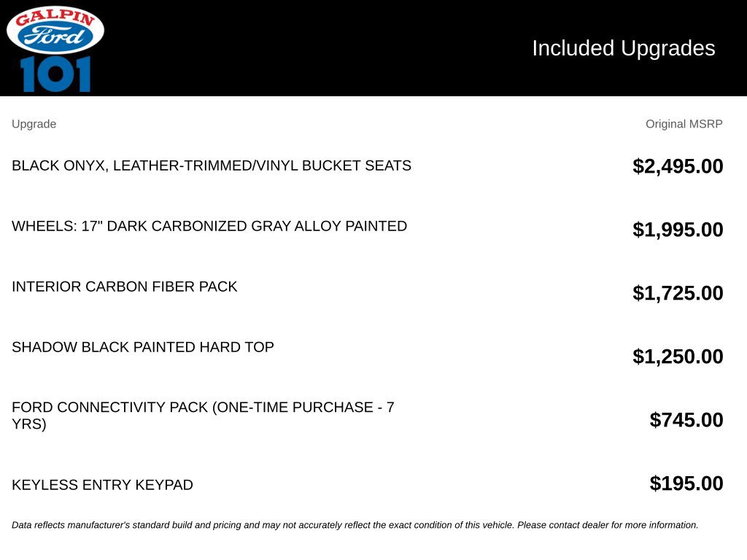
Task: Click the red GALPIN text in the logo
Action: click(55, 17)
